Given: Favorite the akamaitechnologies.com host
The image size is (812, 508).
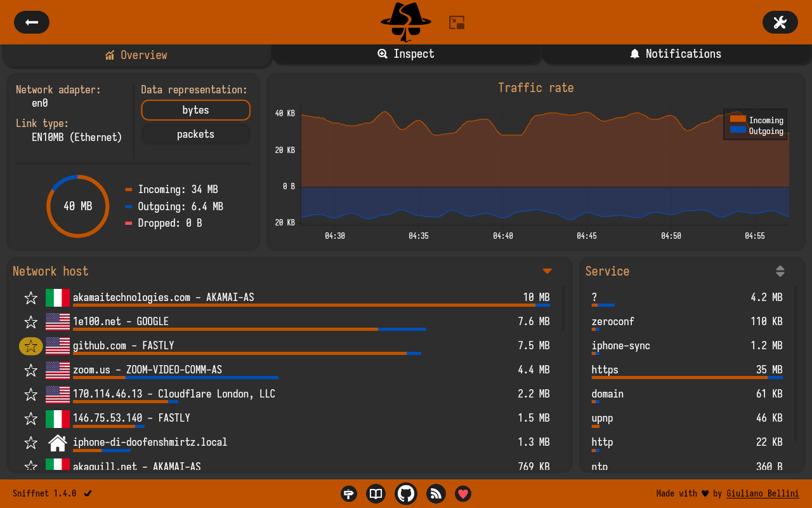Looking at the screenshot, I should point(30,298).
